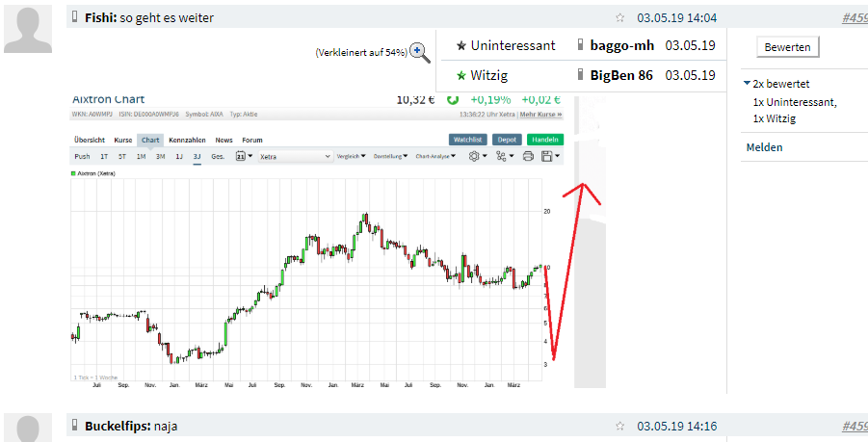The width and height of the screenshot is (868, 442).
Task: Open the Darstellung dropdown in the chart
Action: [x=391, y=157]
